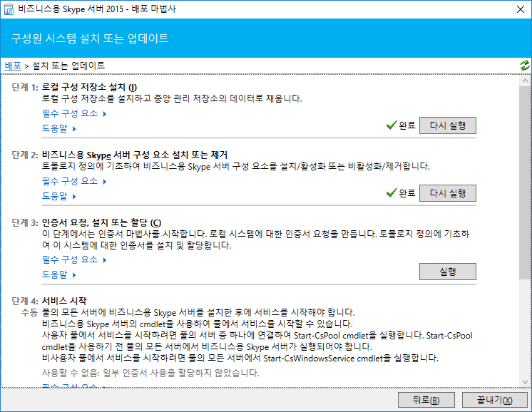The width and height of the screenshot is (532, 412).
Task: Click 구성원 시스템 설치 또는 업데이트 header title
Action: 90,38
